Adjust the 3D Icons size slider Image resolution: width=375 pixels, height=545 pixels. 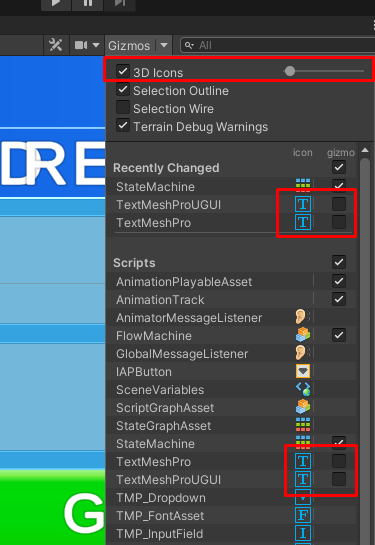[x=324, y=71]
